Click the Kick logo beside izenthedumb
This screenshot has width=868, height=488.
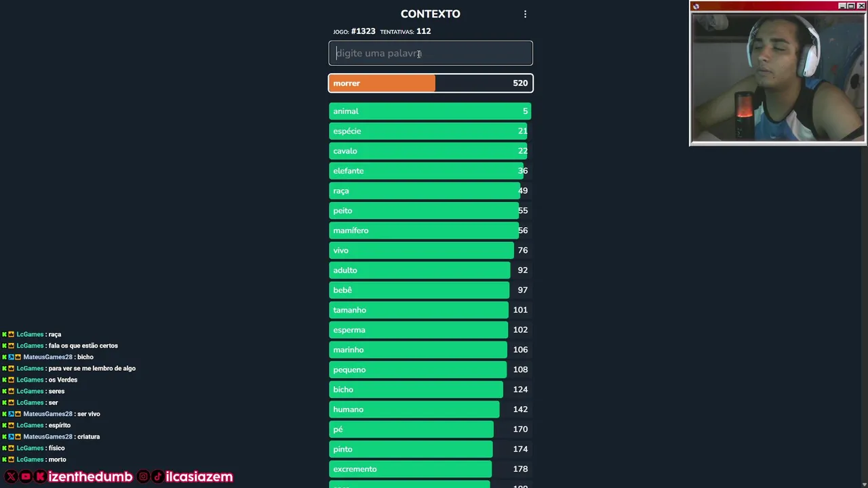click(41, 476)
